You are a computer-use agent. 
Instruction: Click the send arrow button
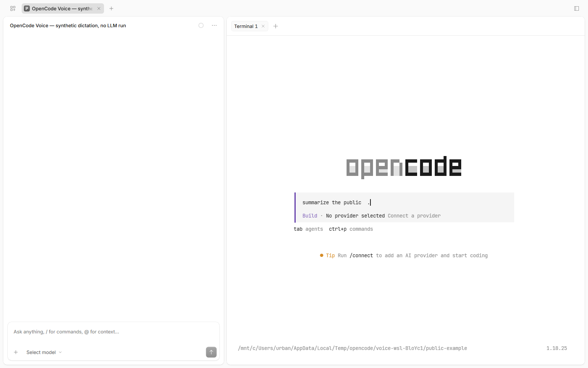tap(211, 352)
